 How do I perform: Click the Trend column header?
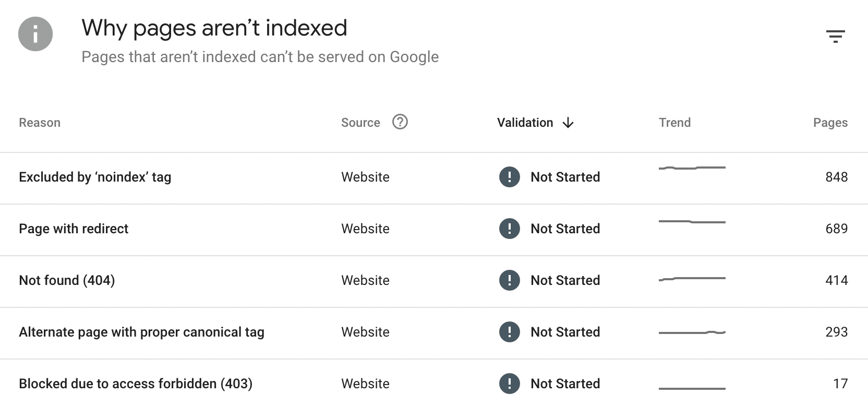click(x=674, y=123)
